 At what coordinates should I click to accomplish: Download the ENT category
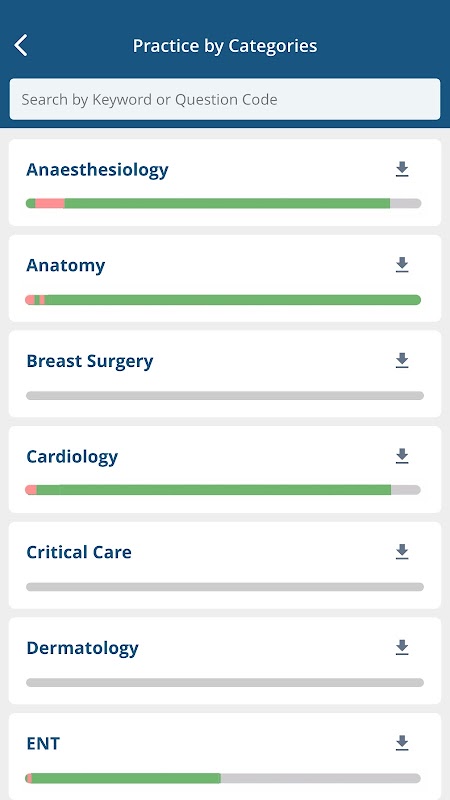402,743
